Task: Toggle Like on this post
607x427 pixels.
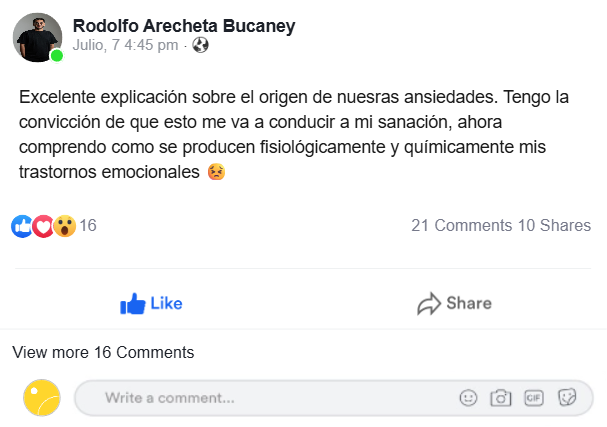Action: [x=151, y=303]
